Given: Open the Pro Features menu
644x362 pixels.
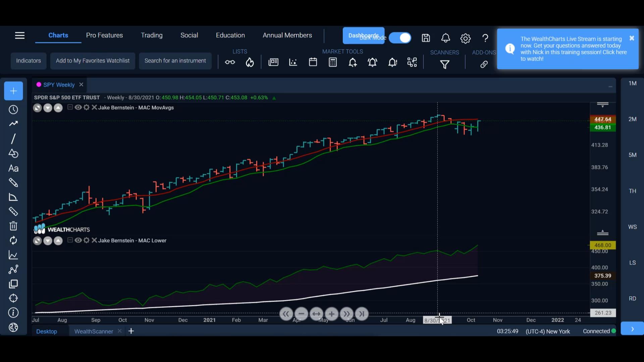Looking at the screenshot, I should pos(104,35).
